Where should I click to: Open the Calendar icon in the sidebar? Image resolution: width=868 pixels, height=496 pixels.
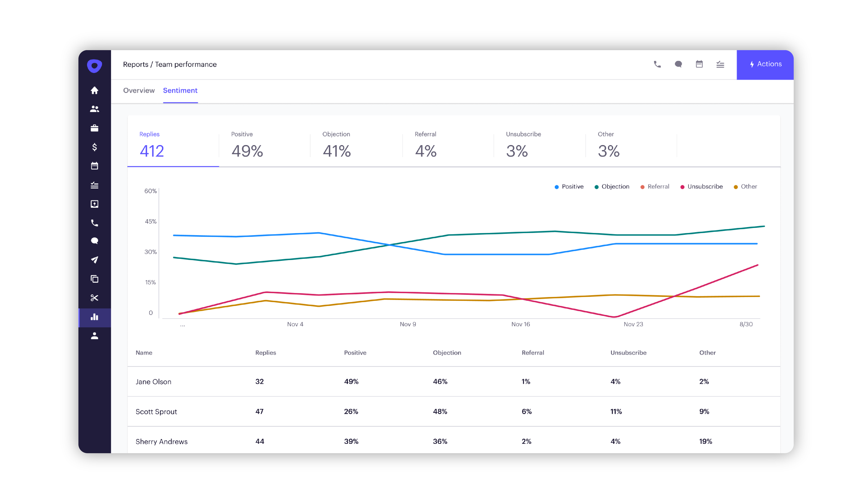[95, 166]
